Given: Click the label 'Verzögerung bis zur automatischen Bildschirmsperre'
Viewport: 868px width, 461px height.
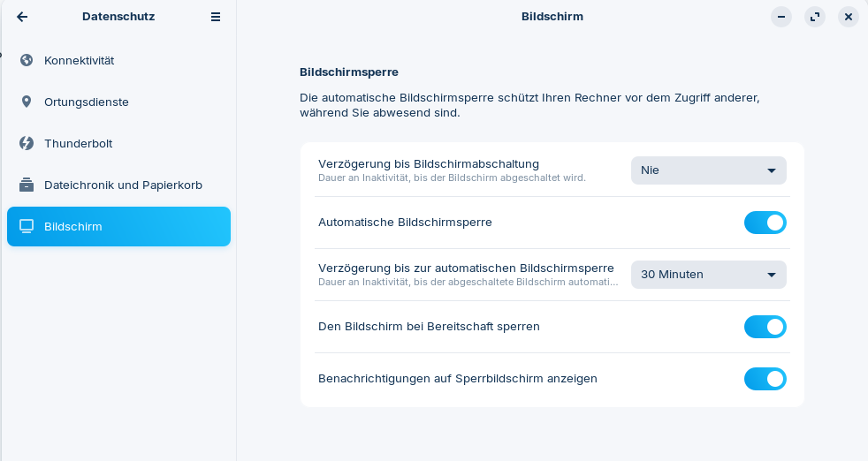Looking at the screenshot, I should pyautogui.click(x=466, y=268).
